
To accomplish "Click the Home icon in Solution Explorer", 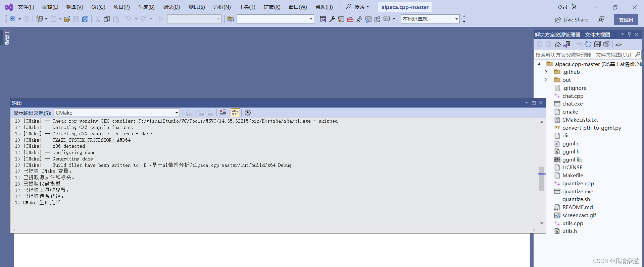I will [x=558, y=44].
